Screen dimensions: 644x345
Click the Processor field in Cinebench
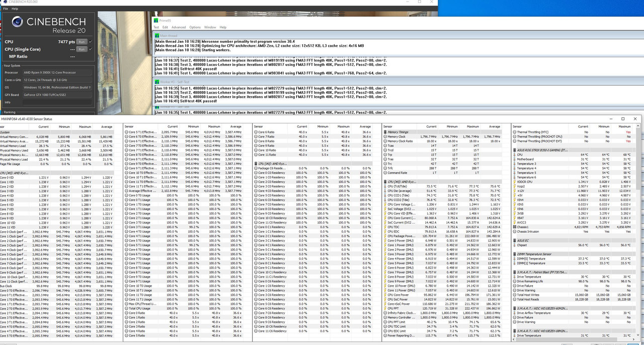(57, 73)
